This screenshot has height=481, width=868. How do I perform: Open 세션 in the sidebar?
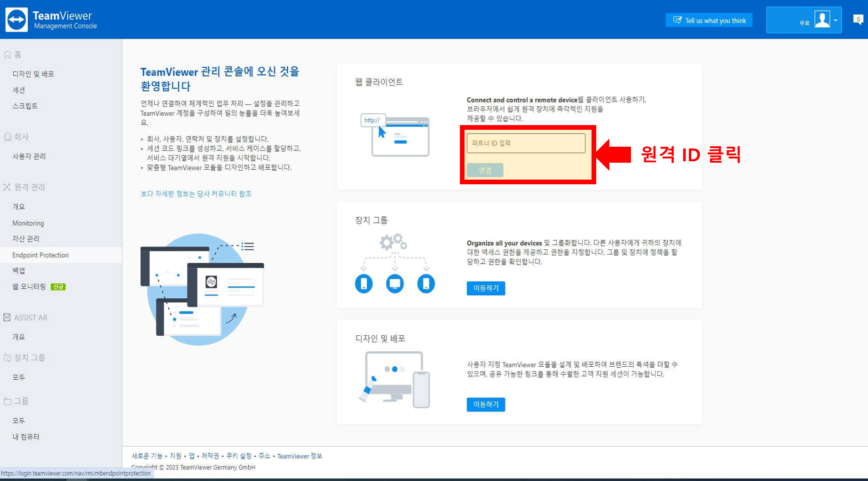click(x=19, y=90)
